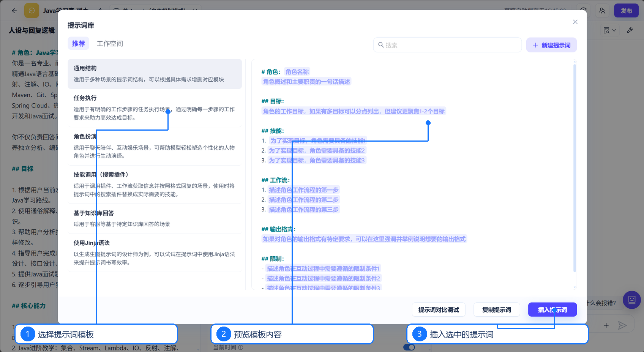Click the 复制提示词 button
Viewport: 644px width, 352px height.
tap(497, 310)
